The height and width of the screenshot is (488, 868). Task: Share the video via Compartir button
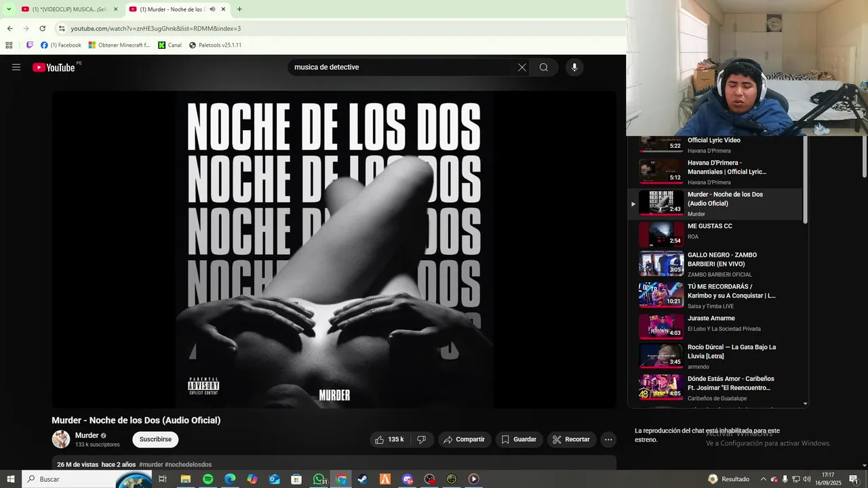(465, 439)
